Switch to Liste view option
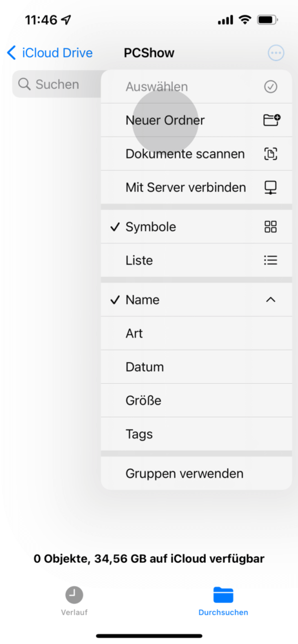This screenshot has height=644, width=298. pos(196,260)
